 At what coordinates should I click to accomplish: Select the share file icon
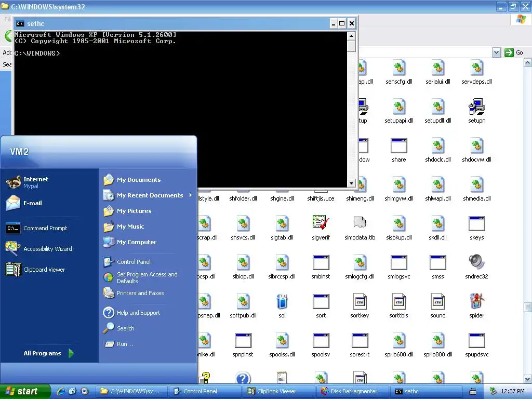398,145
